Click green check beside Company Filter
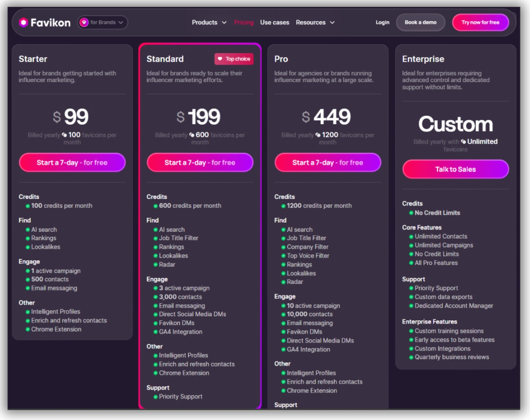The height and width of the screenshot is (420, 530). 283,247
